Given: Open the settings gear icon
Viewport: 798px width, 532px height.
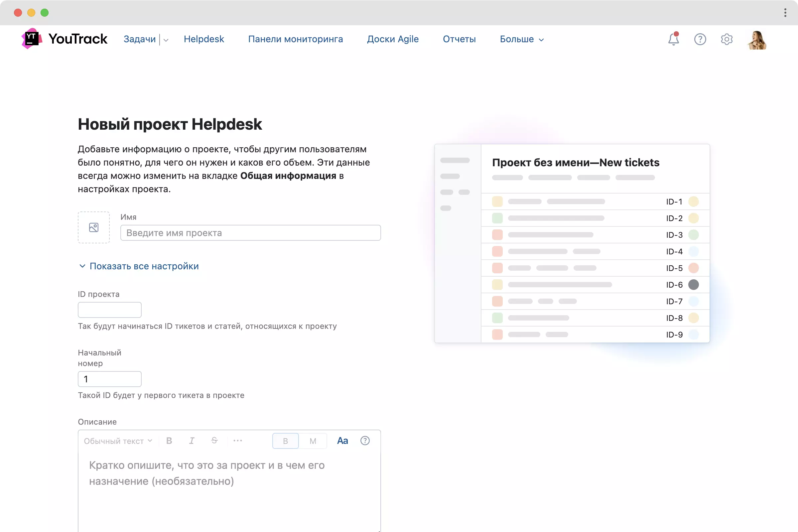Looking at the screenshot, I should point(727,39).
